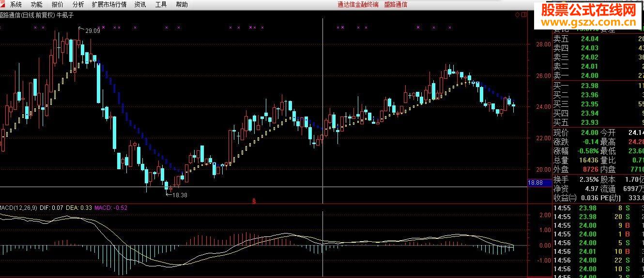Click the 盛路通信 stock name in title bar
This screenshot has height=278, width=644.
pos(395,4)
